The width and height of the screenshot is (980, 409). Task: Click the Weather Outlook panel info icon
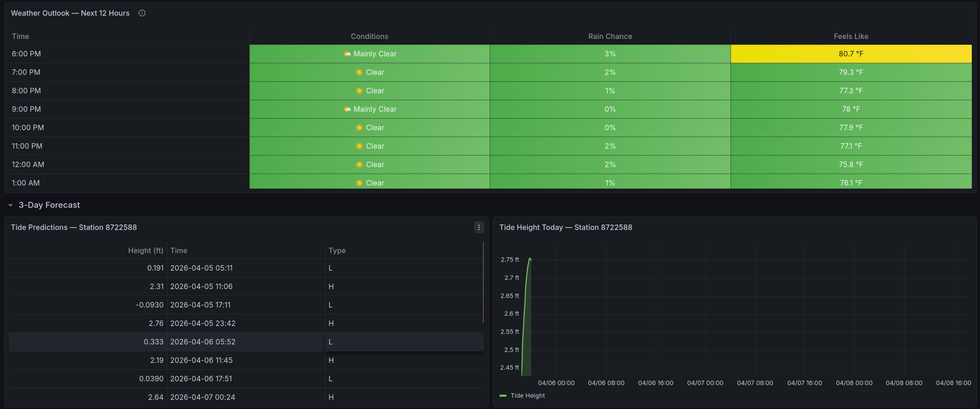pos(142,13)
